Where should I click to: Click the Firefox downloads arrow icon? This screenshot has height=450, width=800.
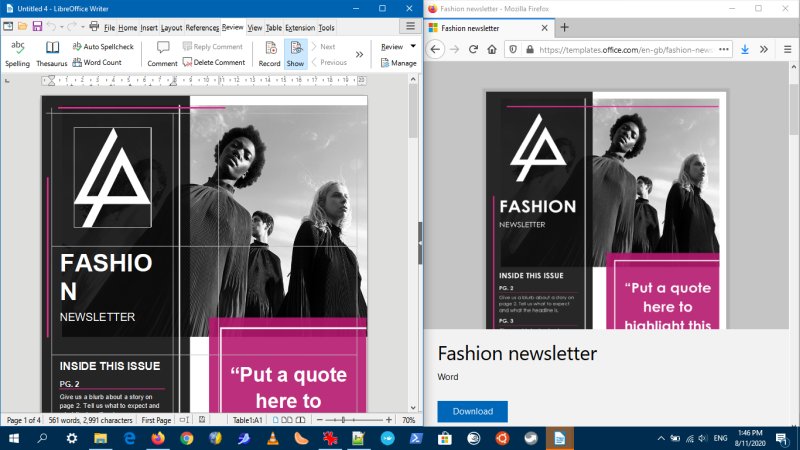(x=745, y=49)
